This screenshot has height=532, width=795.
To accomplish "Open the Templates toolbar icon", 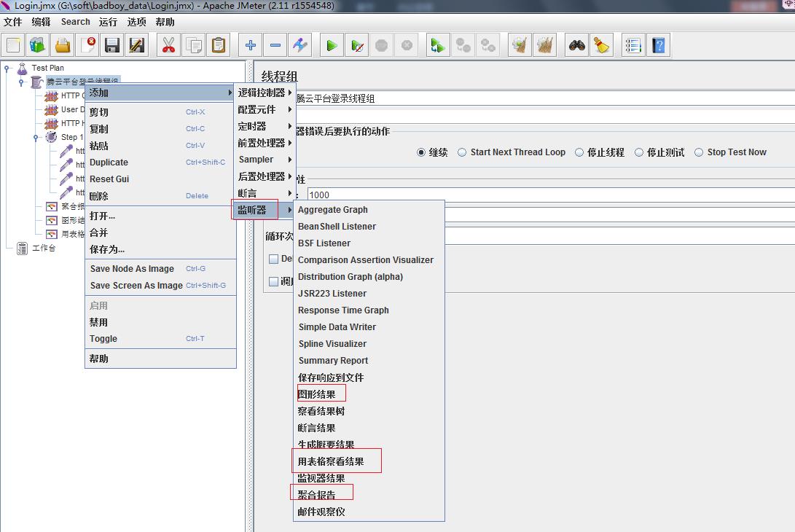I will (37, 45).
